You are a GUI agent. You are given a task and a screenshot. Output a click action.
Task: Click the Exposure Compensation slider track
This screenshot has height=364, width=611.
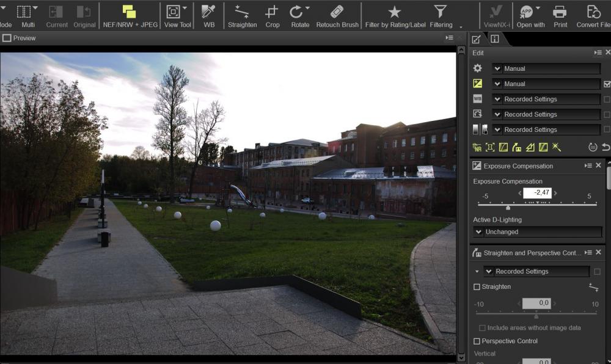(x=537, y=204)
